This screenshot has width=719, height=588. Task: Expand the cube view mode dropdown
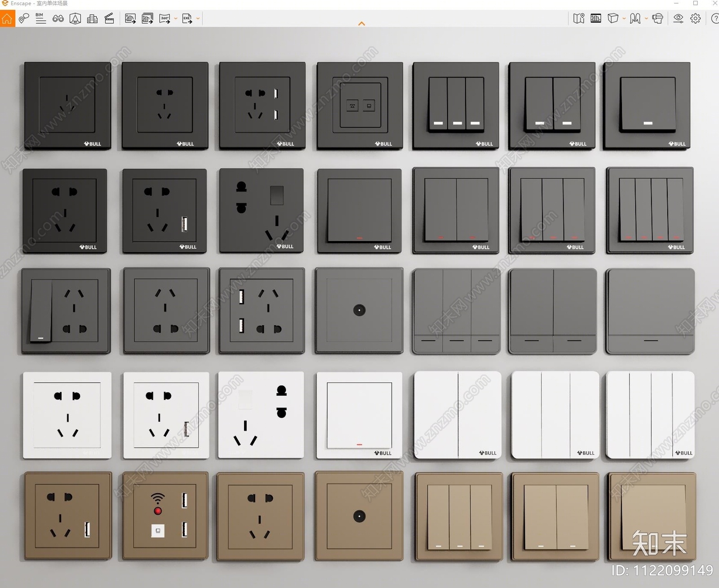coord(624,19)
